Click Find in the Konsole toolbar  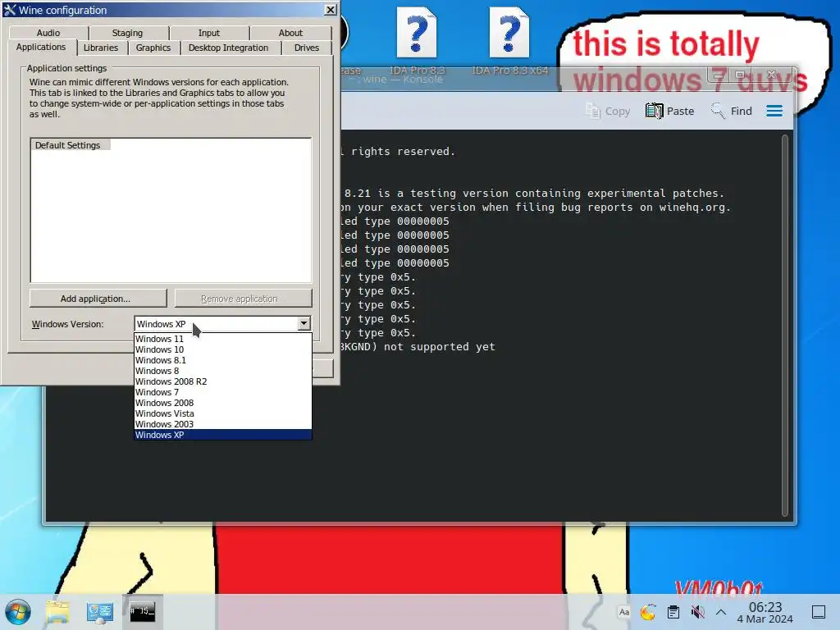pyautogui.click(x=731, y=111)
